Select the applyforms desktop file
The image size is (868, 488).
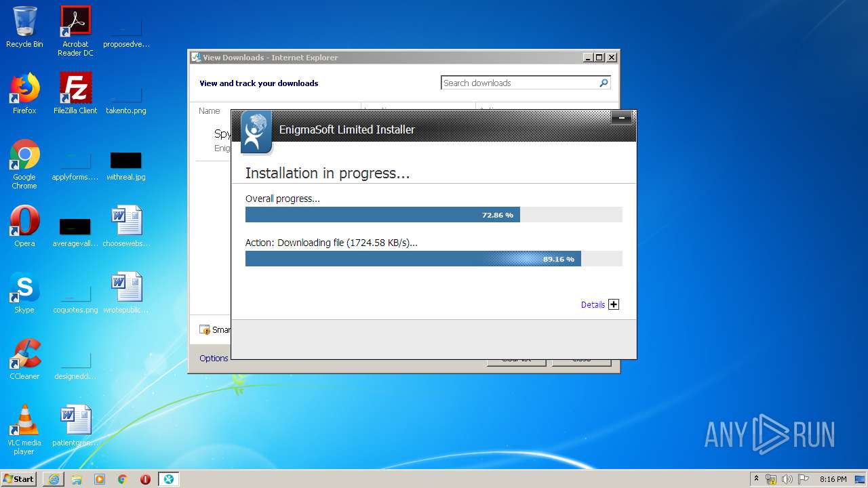75,165
